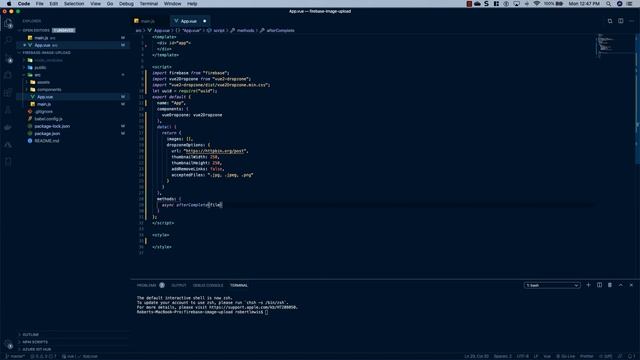Click UTF-8 encoding in status bar
The width and height of the screenshot is (640, 360).
click(x=522, y=356)
